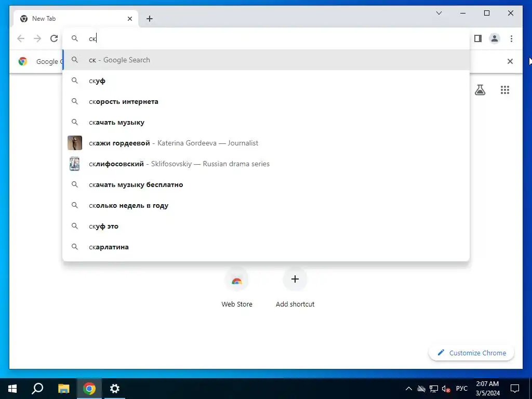Click the network tray icon
Viewport: 532px width, 399px height.
[434, 389]
